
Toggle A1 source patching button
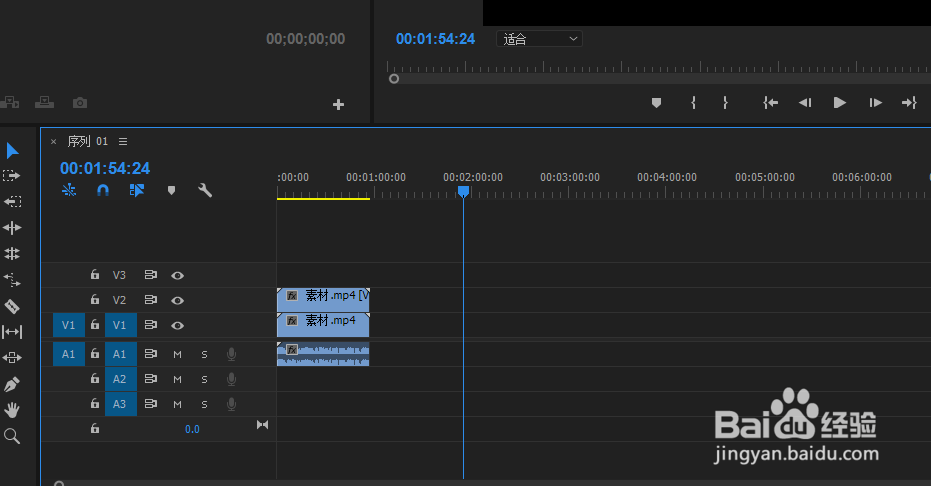[x=69, y=354]
